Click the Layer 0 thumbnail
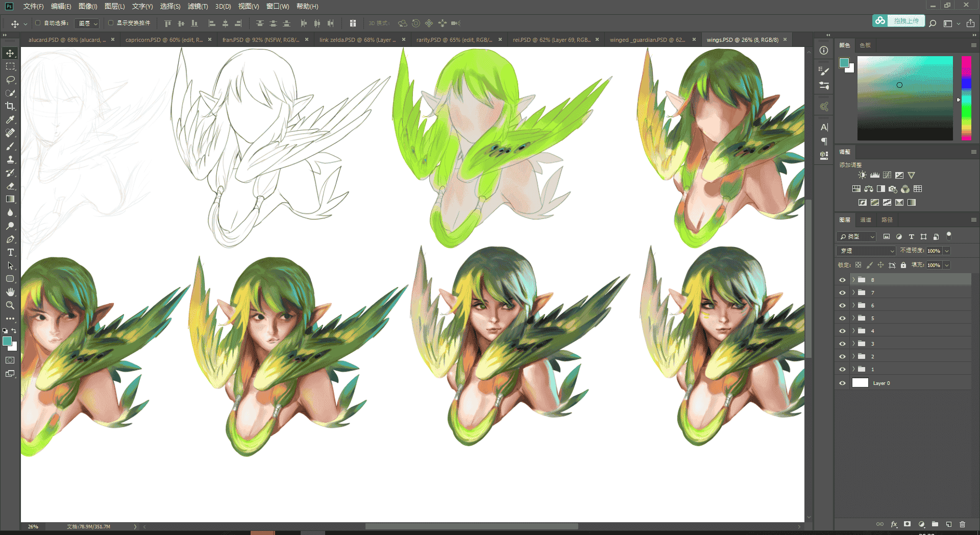The width and height of the screenshot is (980, 535). pos(860,383)
